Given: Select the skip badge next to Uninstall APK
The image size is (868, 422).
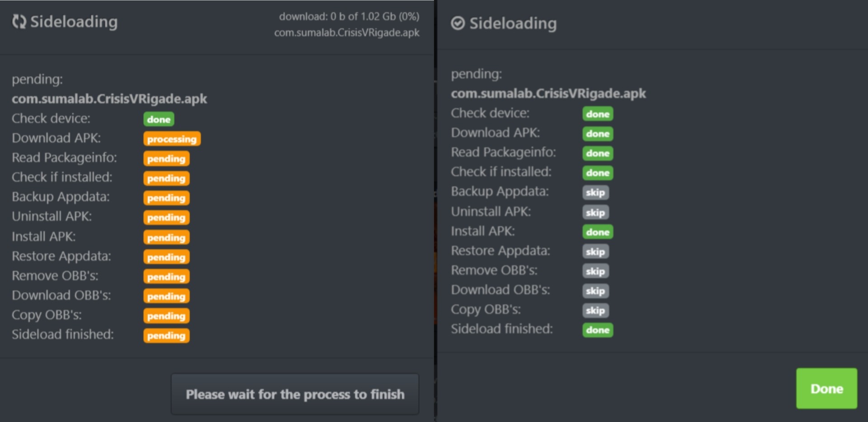Looking at the screenshot, I should (595, 212).
